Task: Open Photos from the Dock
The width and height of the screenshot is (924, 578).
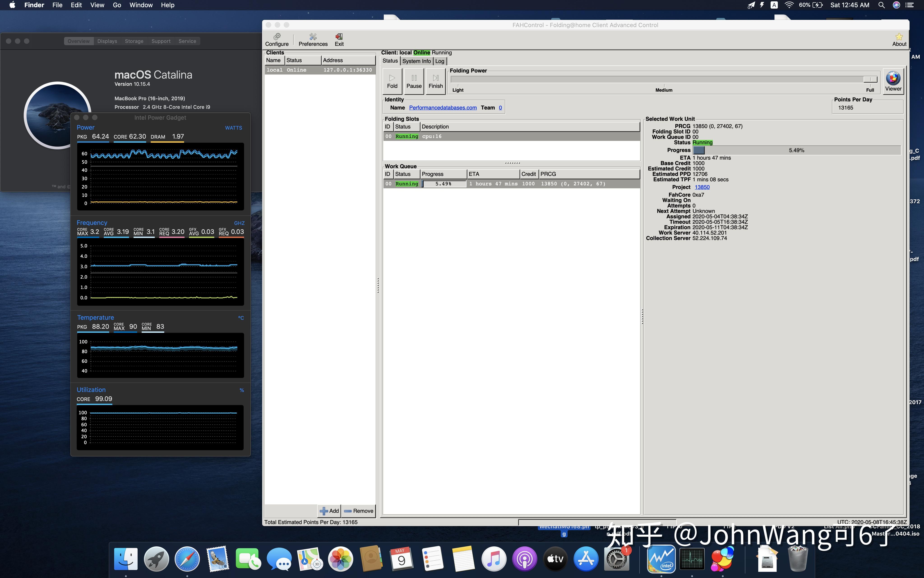Action: pos(341,559)
